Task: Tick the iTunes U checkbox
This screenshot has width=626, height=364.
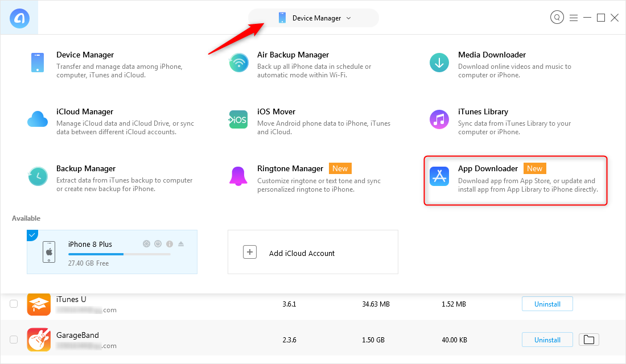Action: (14, 304)
